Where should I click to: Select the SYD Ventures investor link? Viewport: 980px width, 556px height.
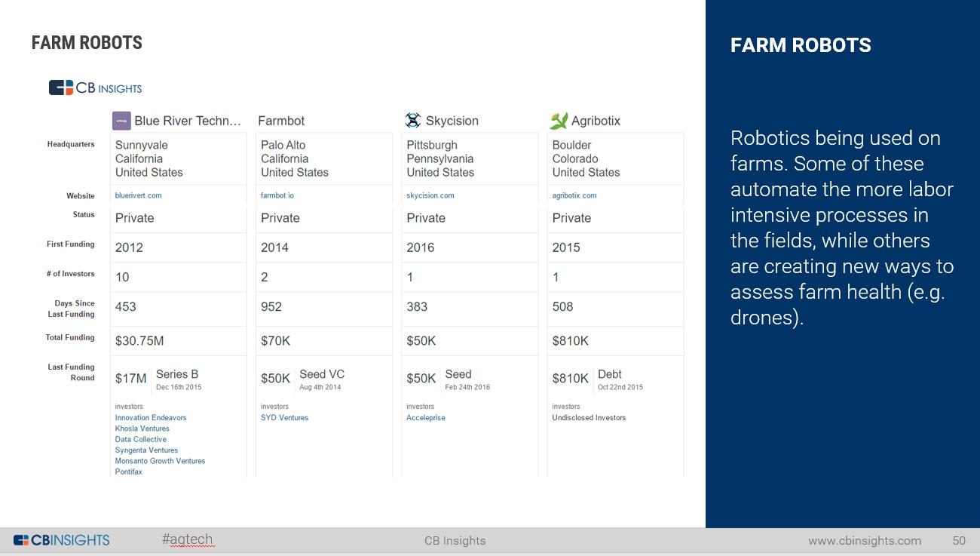[285, 418]
